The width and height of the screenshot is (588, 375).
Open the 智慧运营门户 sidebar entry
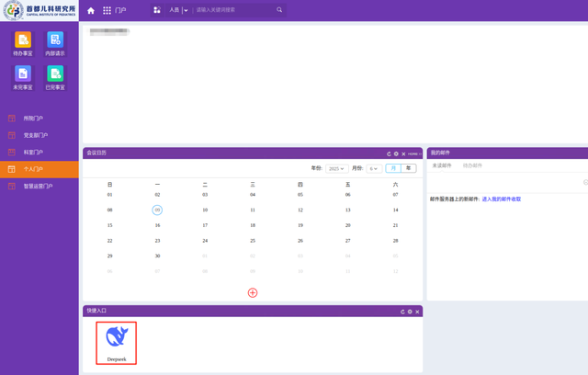tap(40, 186)
